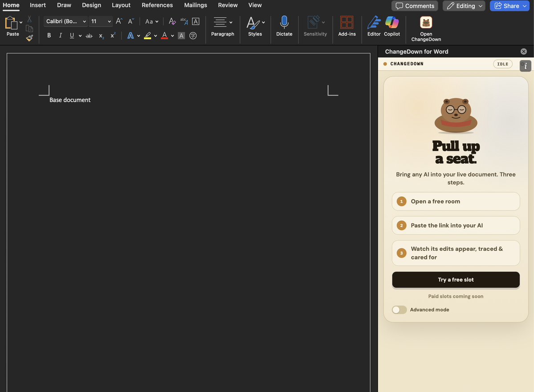The width and height of the screenshot is (534, 392).
Task: Decrease font size with the smaller A icon
Action: 131,21
